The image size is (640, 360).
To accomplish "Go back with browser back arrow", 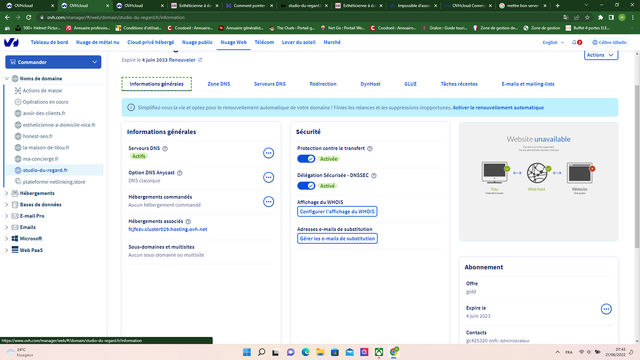I will (7, 18).
